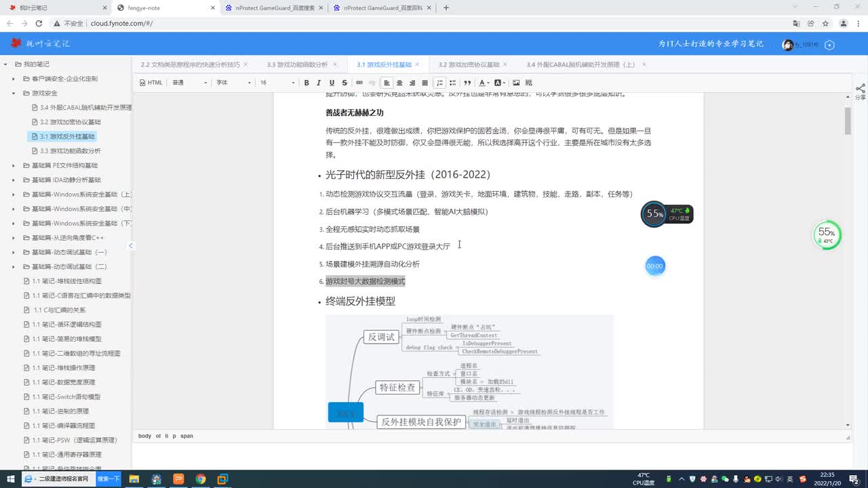Image resolution: width=868 pixels, height=488 pixels.
Task: Open the paragraph format dropdown 普通
Action: click(189, 83)
